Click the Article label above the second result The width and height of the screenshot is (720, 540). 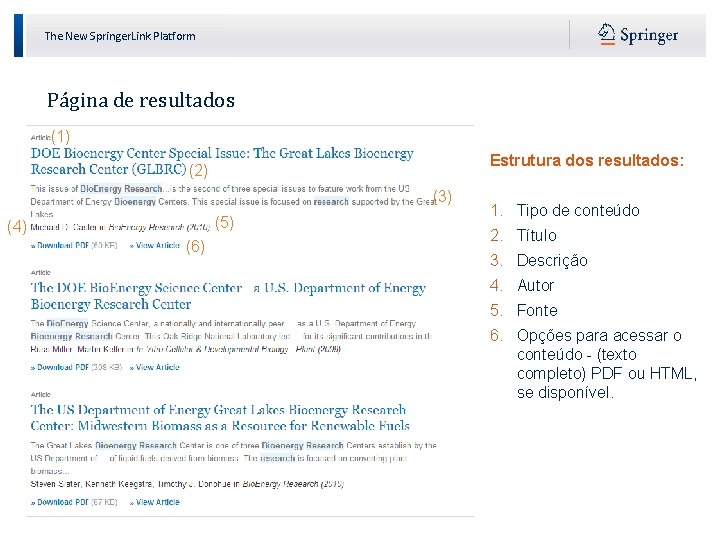click(x=40, y=272)
